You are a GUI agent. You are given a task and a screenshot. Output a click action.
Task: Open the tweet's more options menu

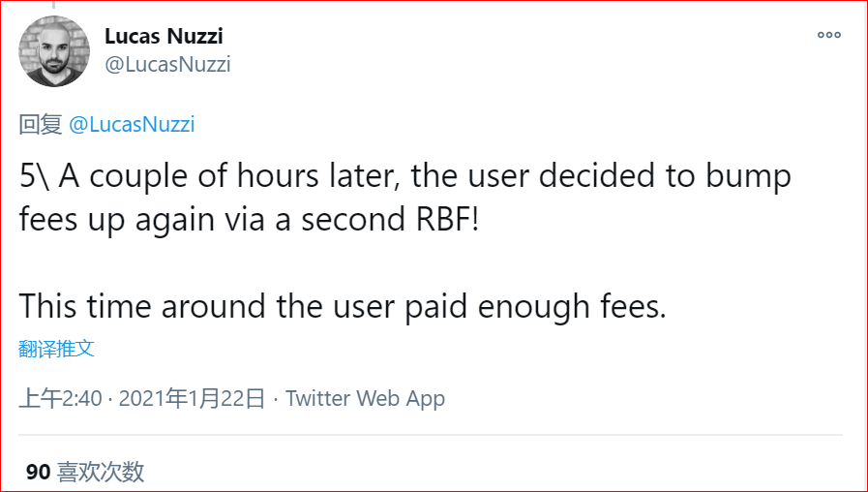(829, 35)
